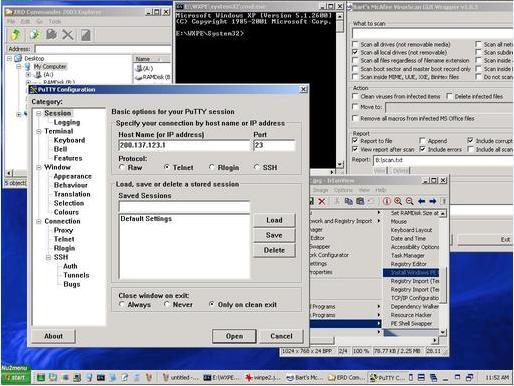Choose Date and Time from the submenu
Screen dimensions: 514x386
408,238
